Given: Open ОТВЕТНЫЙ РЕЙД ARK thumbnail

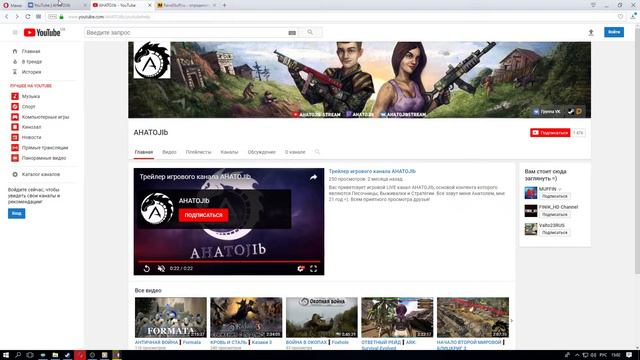Looking at the screenshot, I should point(397,317).
